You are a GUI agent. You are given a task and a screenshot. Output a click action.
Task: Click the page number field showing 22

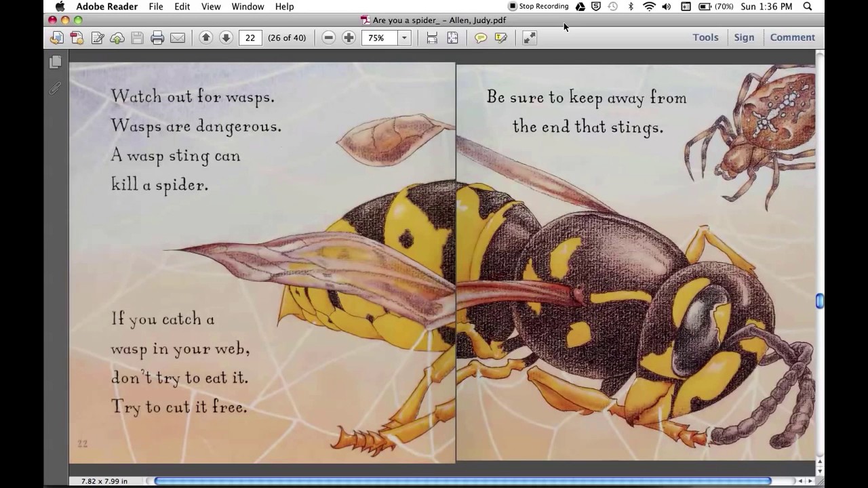click(x=250, y=38)
